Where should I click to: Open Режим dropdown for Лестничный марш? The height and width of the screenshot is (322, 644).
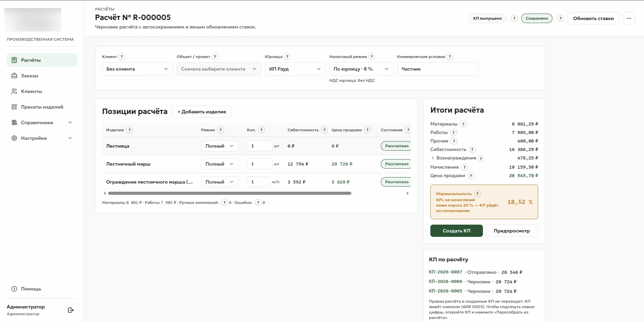220,164
